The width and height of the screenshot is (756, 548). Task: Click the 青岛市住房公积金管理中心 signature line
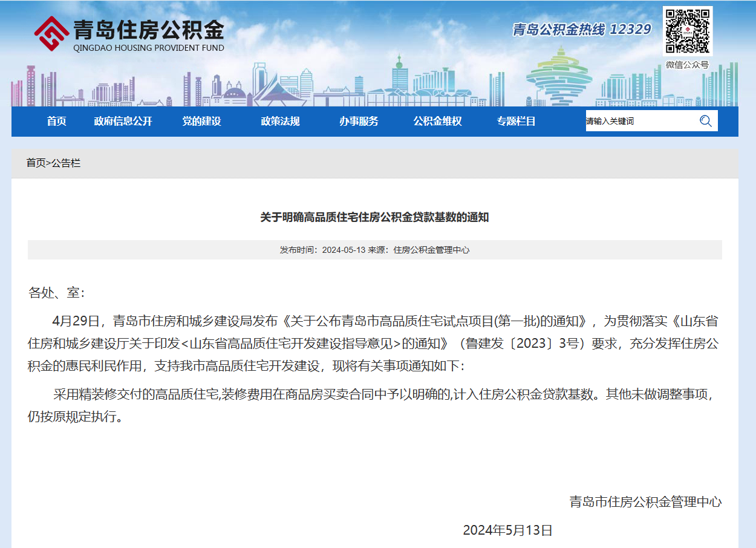[x=645, y=501]
